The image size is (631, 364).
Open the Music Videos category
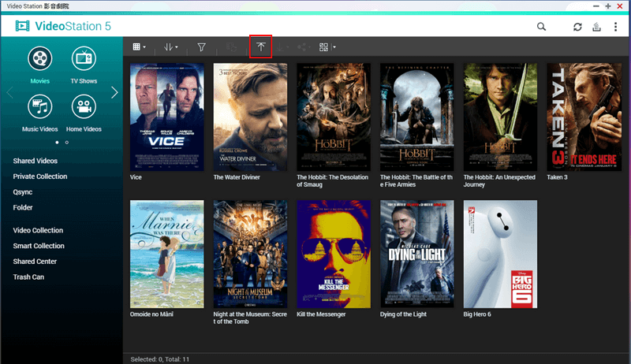(40, 113)
